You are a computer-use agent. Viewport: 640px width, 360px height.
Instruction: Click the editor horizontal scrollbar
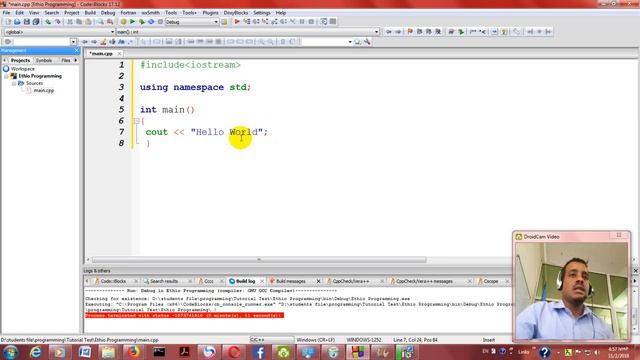pyautogui.click(x=259, y=260)
